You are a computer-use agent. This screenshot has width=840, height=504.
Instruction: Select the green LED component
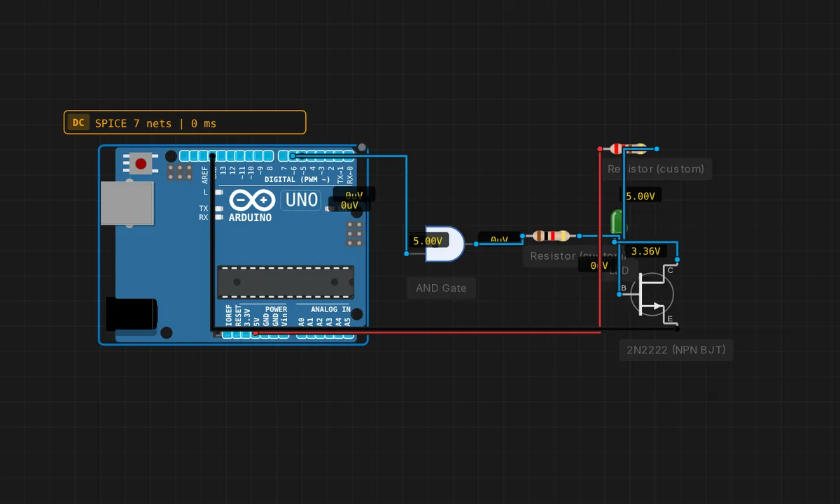pos(617,221)
